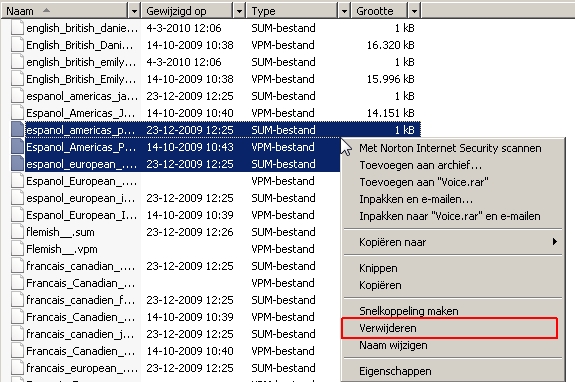This screenshot has width=575, height=382.
Task: Click file icon beside flemish__.sum
Action: 17,232
